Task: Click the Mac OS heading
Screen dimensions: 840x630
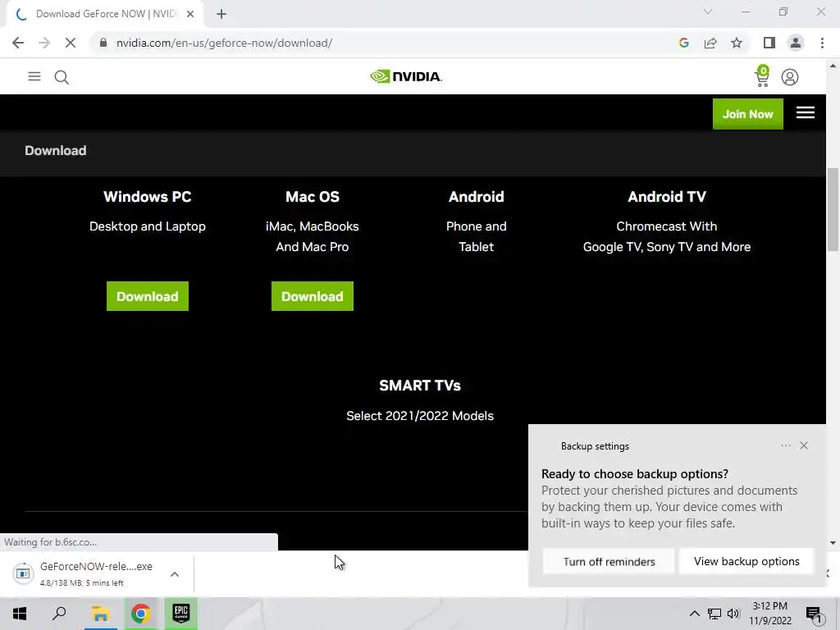Action: pos(313,197)
